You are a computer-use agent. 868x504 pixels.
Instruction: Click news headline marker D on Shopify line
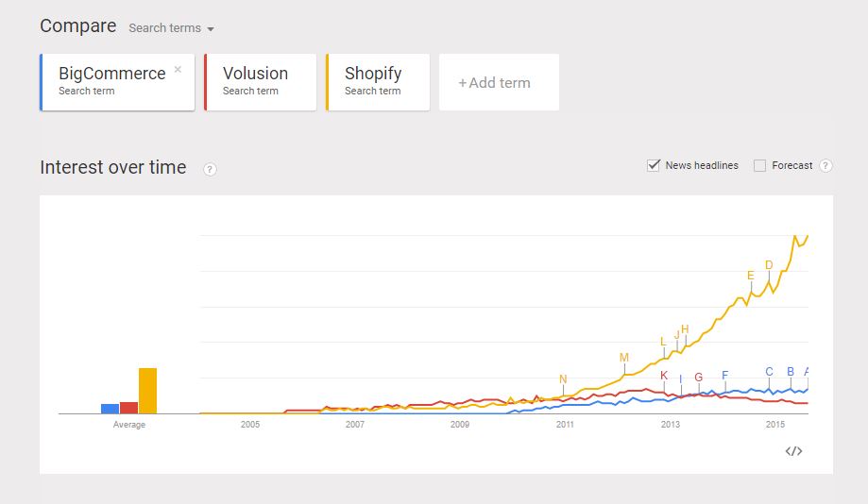tap(769, 265)
